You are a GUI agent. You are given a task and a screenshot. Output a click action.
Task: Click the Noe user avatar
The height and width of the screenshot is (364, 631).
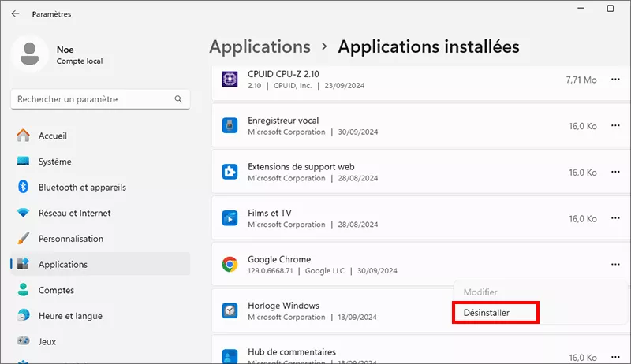[29, 54]
